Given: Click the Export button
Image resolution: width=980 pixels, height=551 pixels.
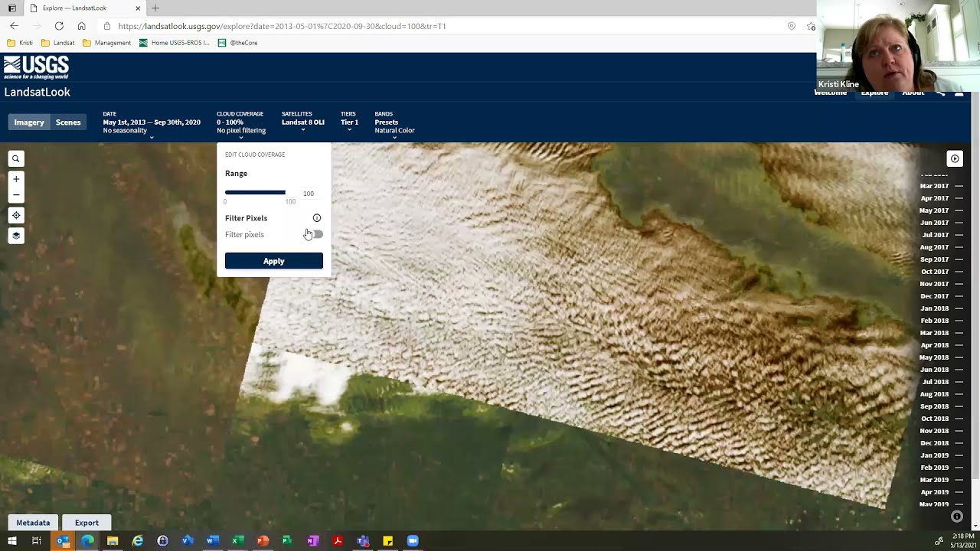Looking at the screenshot, I should coord(87,523).
